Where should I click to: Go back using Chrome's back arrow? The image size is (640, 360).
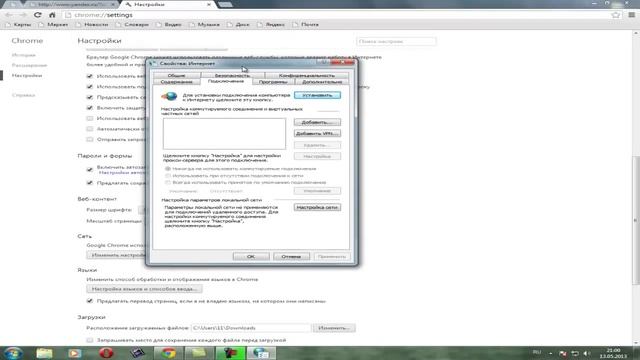click(9, 15)
